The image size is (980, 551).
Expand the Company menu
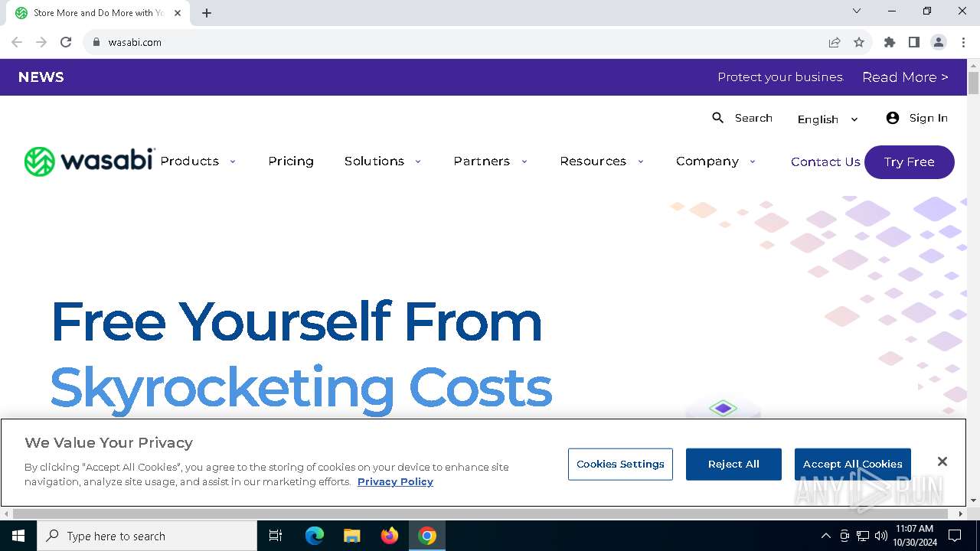tap(716, 161)
